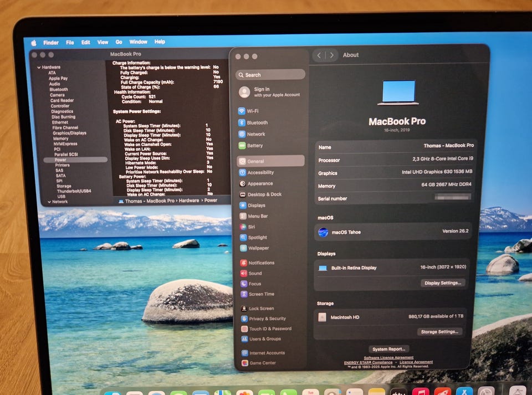Open the File menu
Screen dimensions: 532x395
click(x=70, y=43)
